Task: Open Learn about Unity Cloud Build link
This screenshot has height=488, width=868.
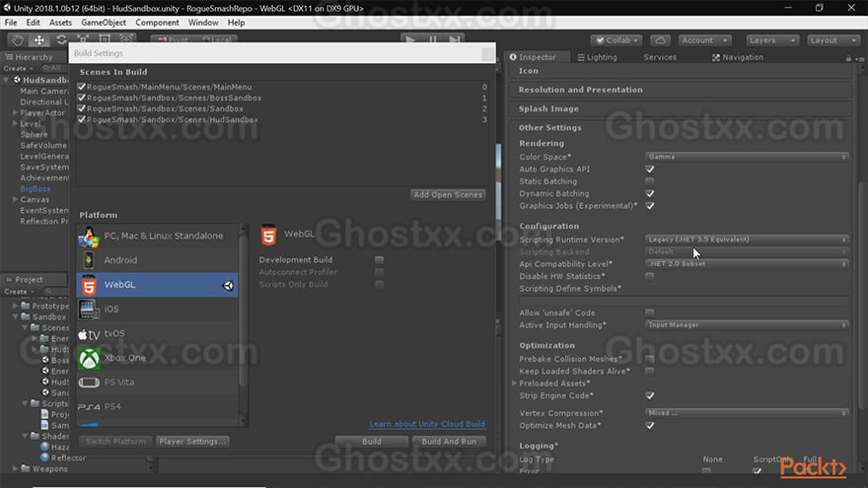Action: tap(427, 424)
